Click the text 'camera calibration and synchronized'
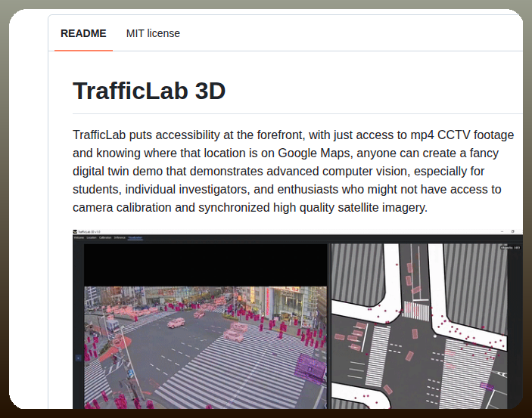 click(171, 207)
